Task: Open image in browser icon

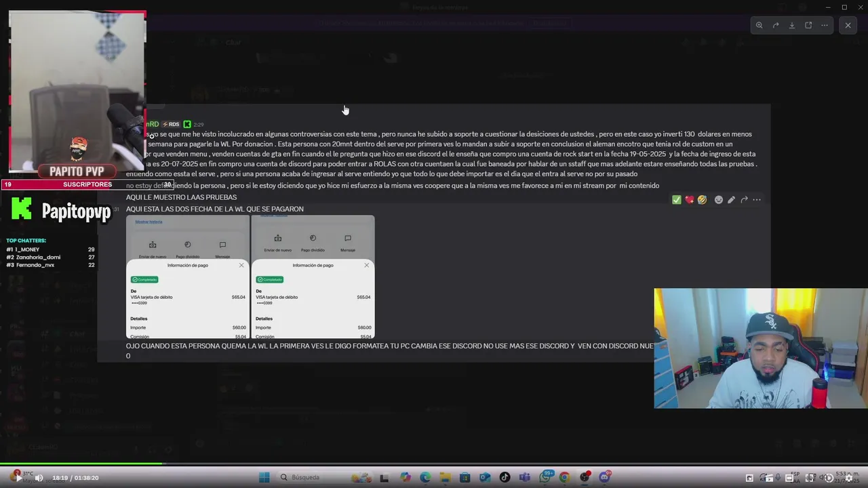Action: 808,25
